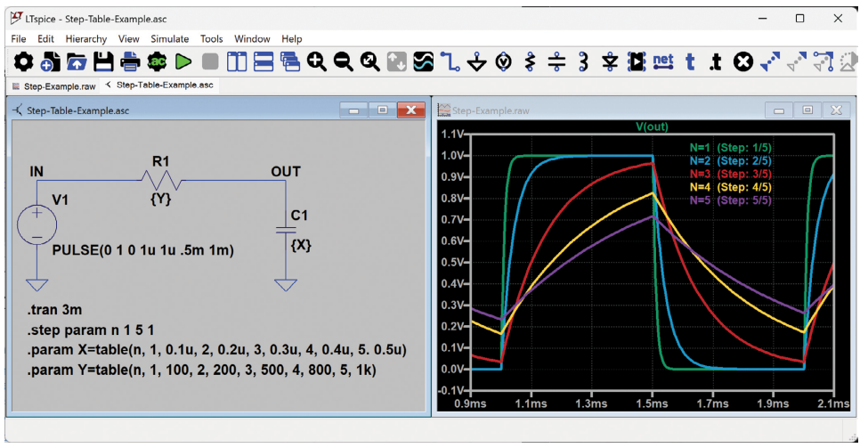Place a Resistor component
868x448 pixels.
click(531, 61)
